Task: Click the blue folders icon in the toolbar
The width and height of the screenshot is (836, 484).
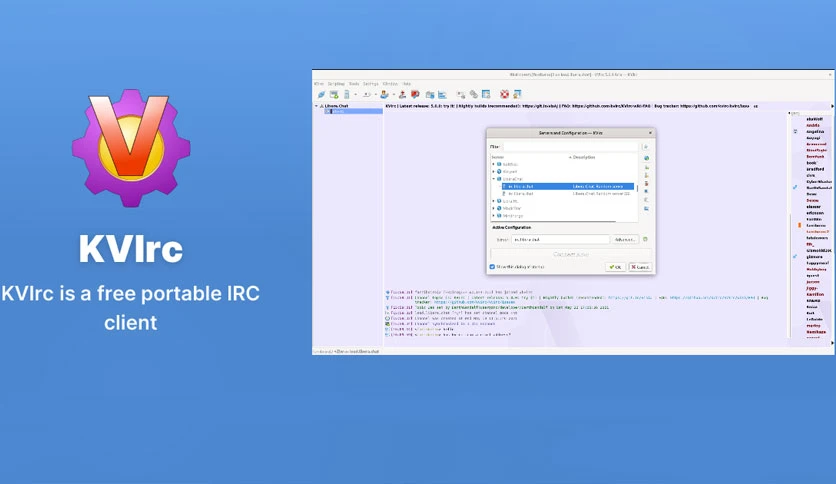Action: 430,94
